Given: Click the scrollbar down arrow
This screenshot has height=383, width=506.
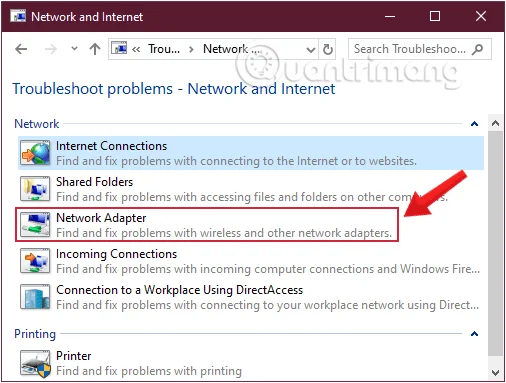Looking at the screenshot, I should 495,373.
